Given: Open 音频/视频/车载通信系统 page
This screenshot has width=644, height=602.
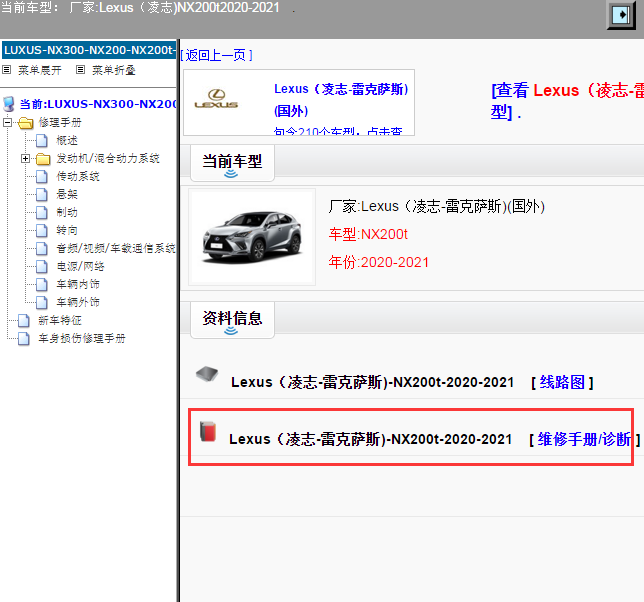Looking at the screenshot, I should 116,248.
